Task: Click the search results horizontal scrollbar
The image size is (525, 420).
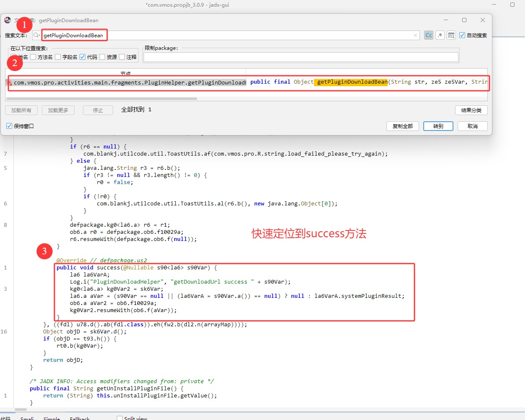Action: 102,99
